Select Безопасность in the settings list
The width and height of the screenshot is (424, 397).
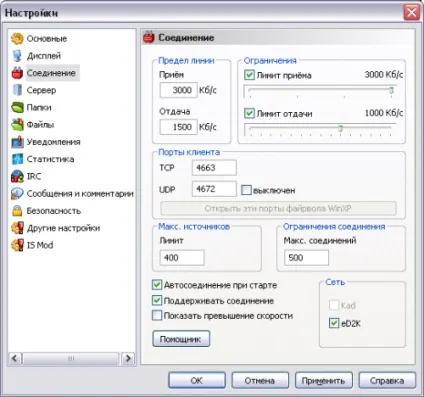(x=54, y=211)
